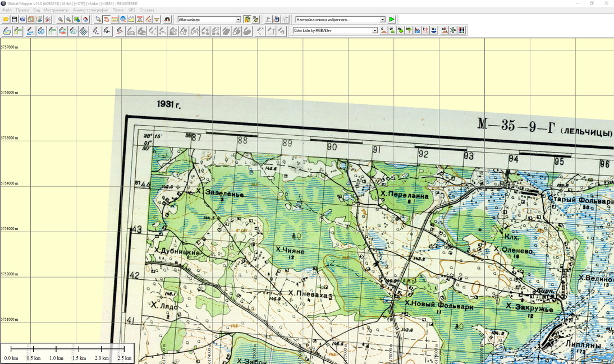Open search with the binoculars icon
Image resolution: width=614 pixels, height=364 pixels.
(167, 19)
